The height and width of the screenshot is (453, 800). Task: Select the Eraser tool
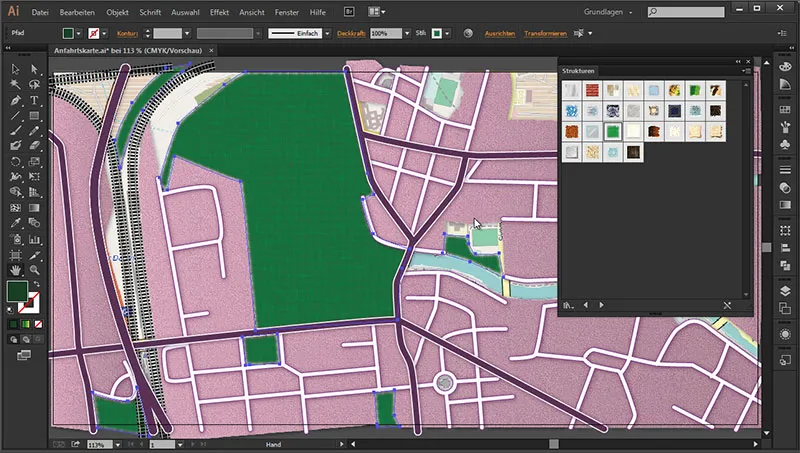pyautogui.click(x=34, y=145)
